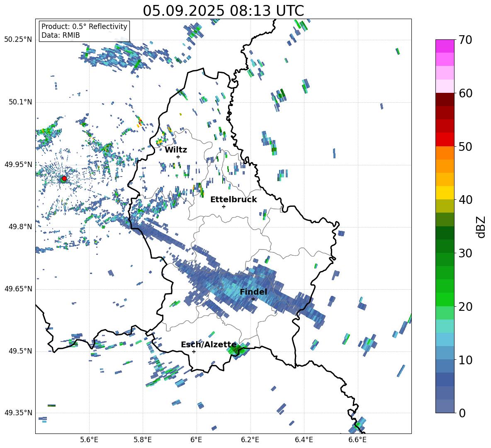
Task: Click the yellow colorbar swatch at 40
Action: coord(445,193)
